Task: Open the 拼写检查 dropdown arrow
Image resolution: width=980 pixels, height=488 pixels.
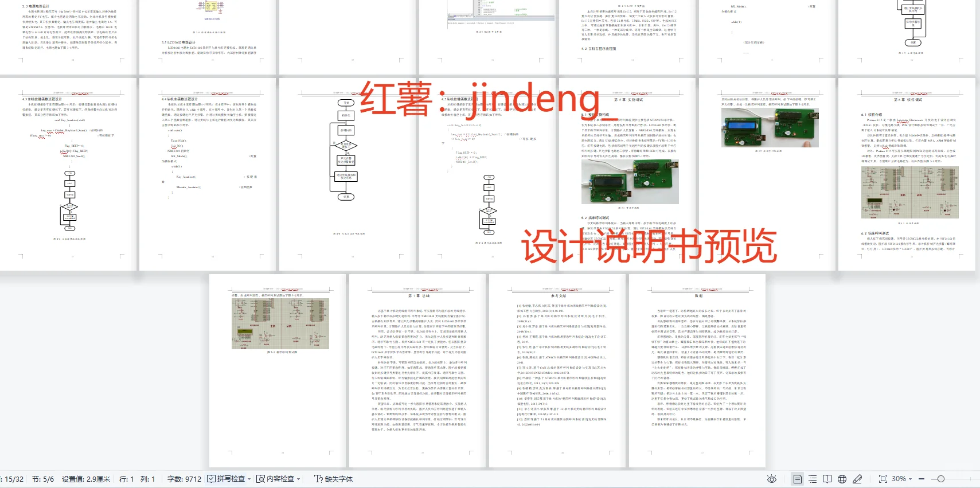Action: [249, 479]
